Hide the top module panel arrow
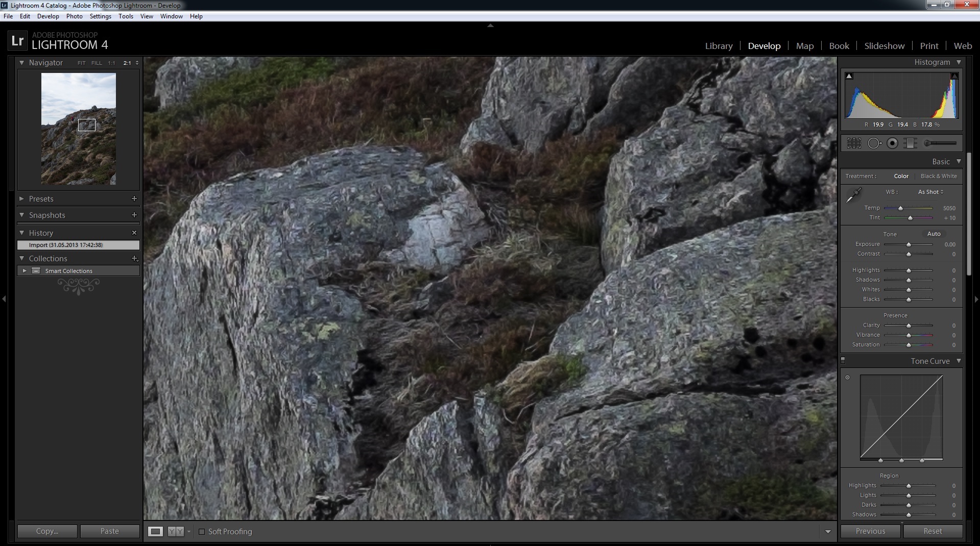Screen dimensions: 980x546 pyautogui.click(x=490, y=25)
